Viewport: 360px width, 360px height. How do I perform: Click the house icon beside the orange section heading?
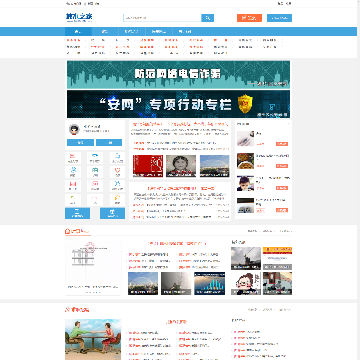[67, 231]
